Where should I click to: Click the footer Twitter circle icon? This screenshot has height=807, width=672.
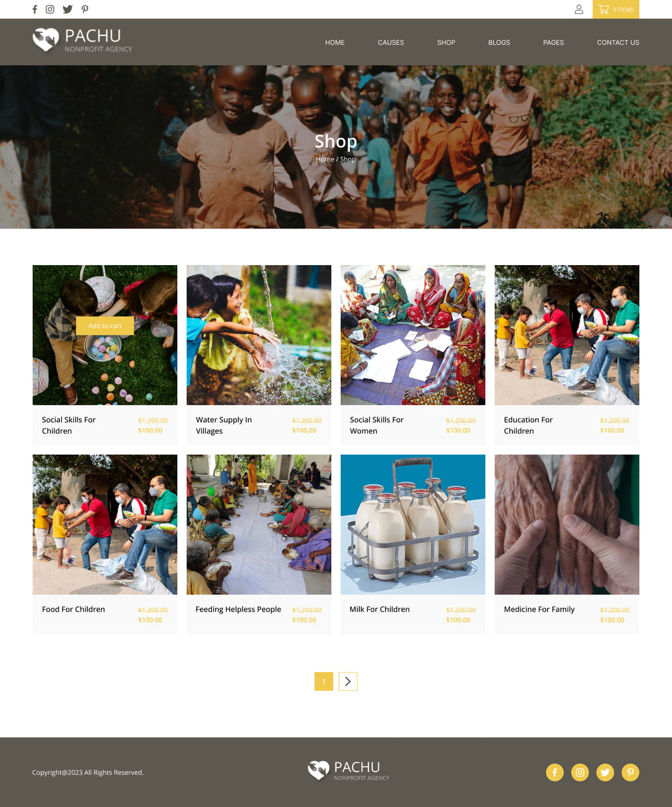(x=605, y=772)
